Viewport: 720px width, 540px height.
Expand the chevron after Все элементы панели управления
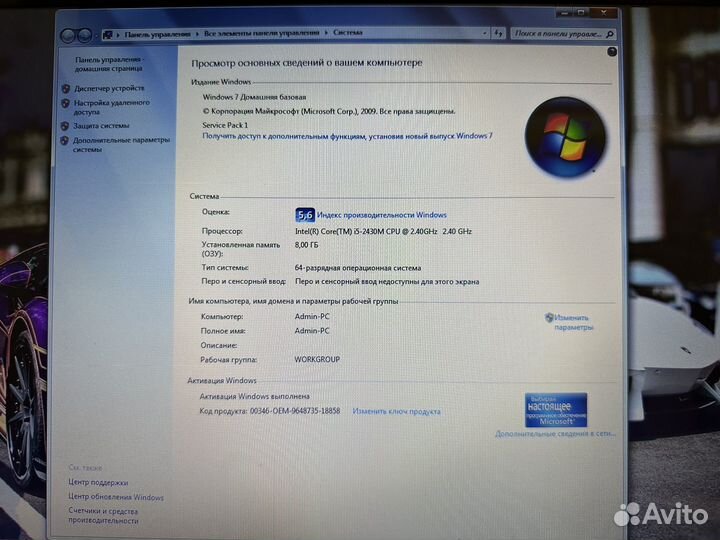pos(326,33)
